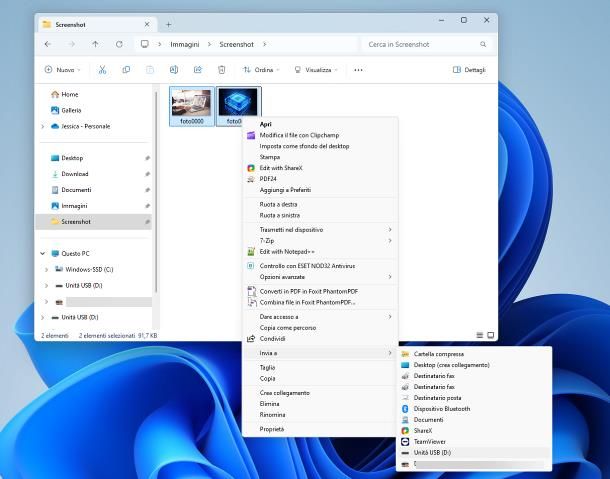This screenshot has height=479, width=610.
Task: Select Invia a menu entry
Action: pyautogui.click(x=320, y=353)
